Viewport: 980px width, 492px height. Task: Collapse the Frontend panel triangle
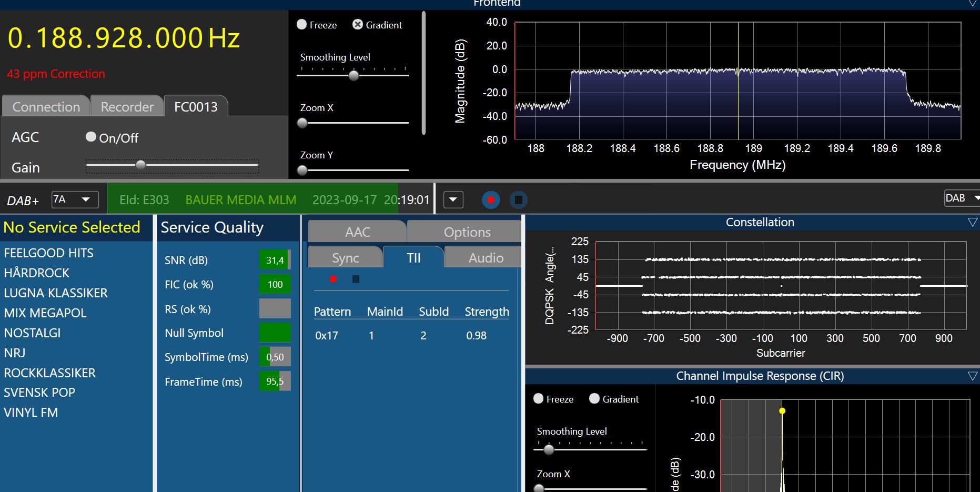coord(973,4)
